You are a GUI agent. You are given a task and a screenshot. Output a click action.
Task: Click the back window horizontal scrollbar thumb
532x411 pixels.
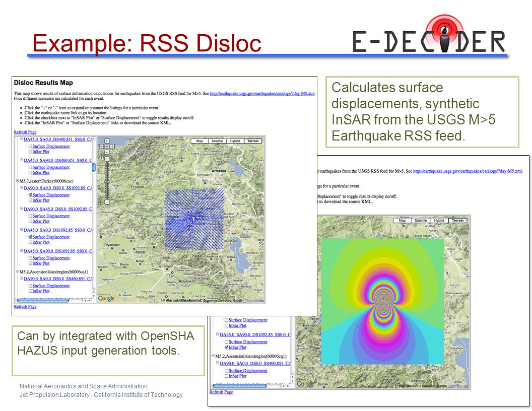click(239, 386)
